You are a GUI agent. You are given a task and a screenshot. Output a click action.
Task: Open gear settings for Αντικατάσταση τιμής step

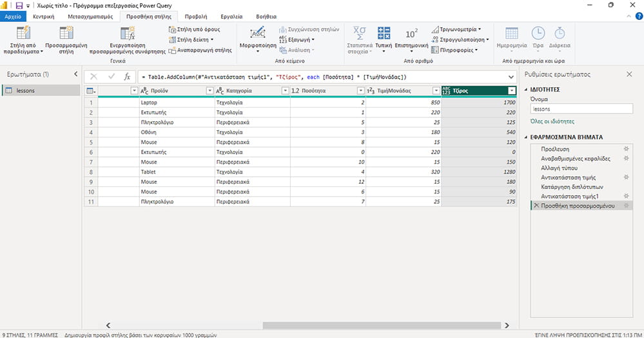626,177
